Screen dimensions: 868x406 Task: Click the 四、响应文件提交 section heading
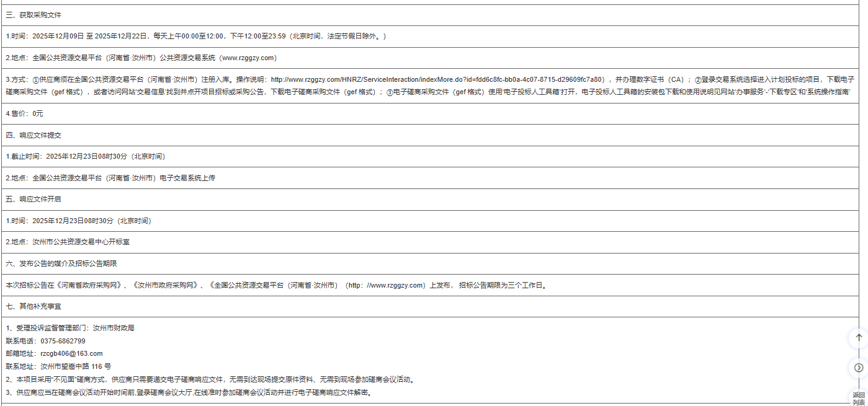(34, 135)
